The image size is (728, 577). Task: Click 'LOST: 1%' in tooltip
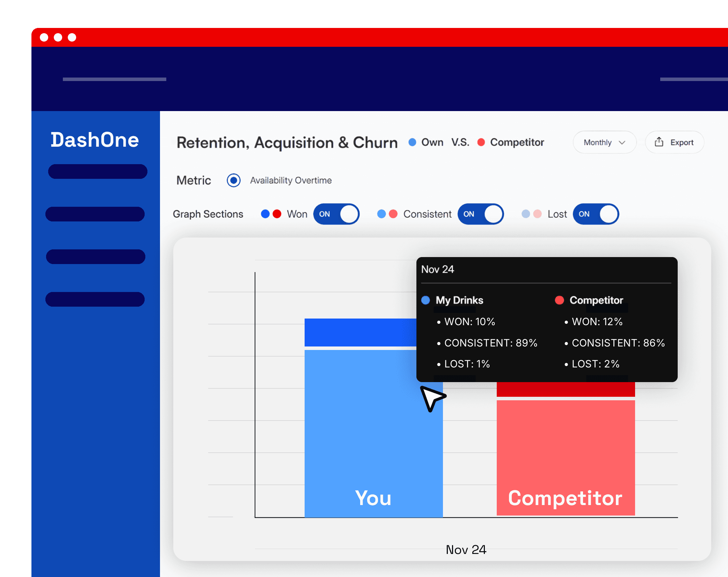467,364
